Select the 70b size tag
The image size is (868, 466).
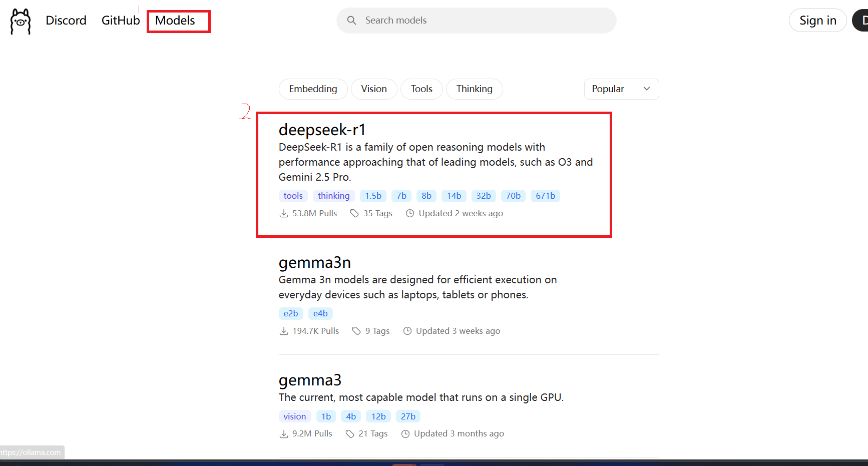coord(513,196)
